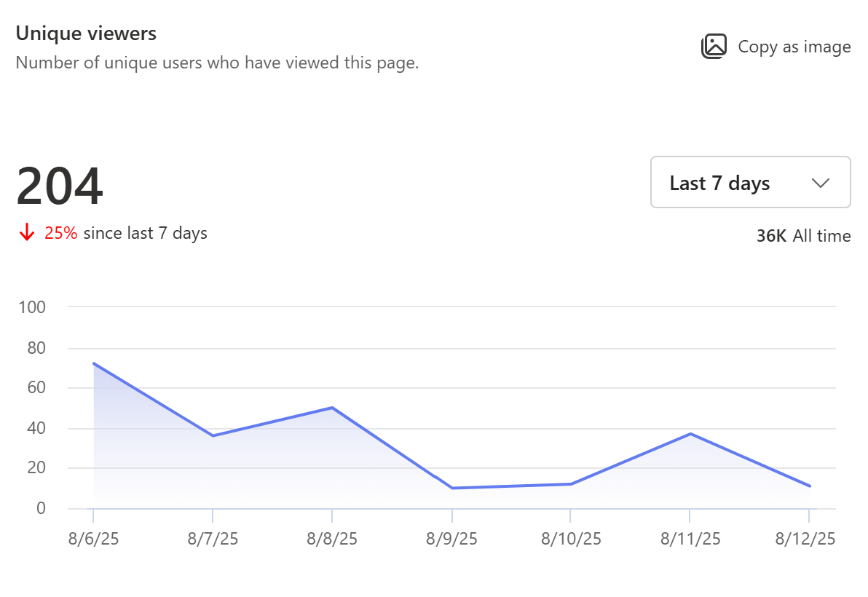
Task: Select the data point for 8/6/25
Action: click(92, 363)
